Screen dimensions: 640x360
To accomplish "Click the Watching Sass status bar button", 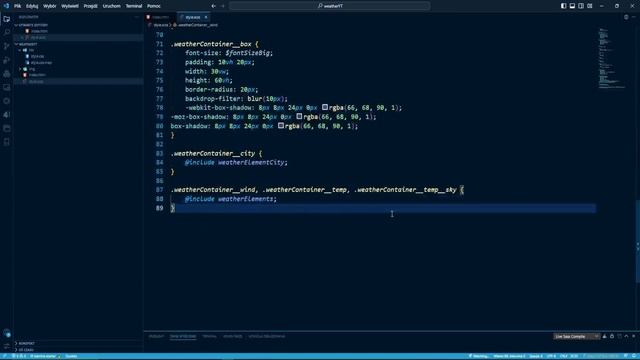I will coord(478,356).
